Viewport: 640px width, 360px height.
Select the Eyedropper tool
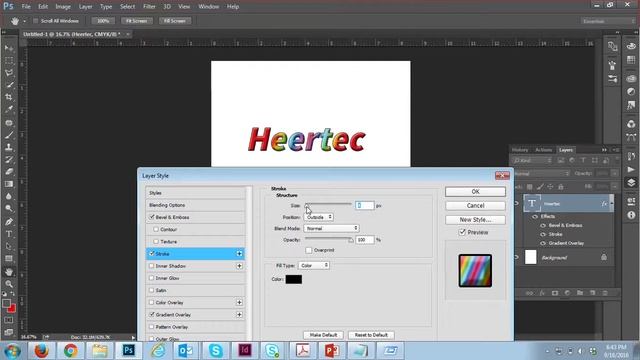9,110
